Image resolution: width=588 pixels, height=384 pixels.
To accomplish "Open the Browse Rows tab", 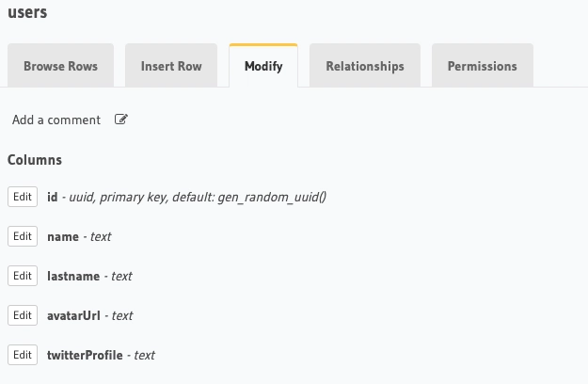I will point(60,66).
